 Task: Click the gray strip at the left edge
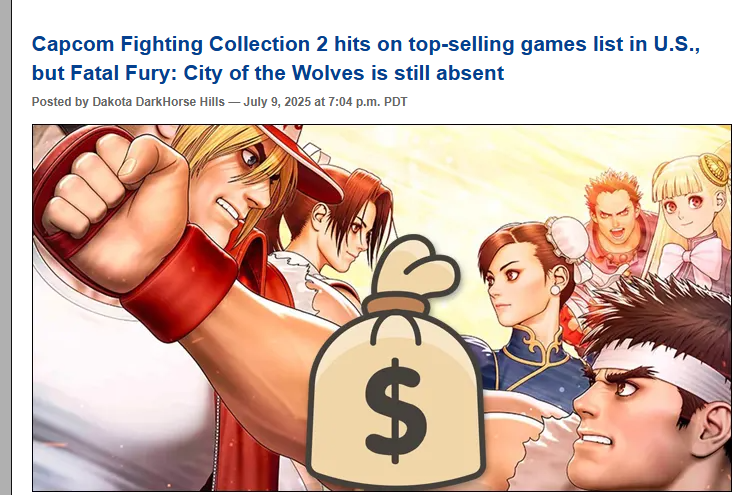coord(5,248)
